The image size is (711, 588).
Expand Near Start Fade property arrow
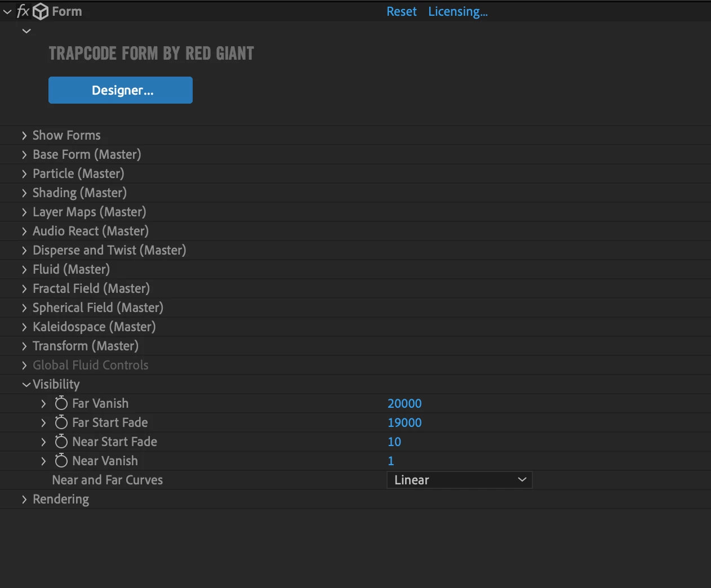pos(43,442)
